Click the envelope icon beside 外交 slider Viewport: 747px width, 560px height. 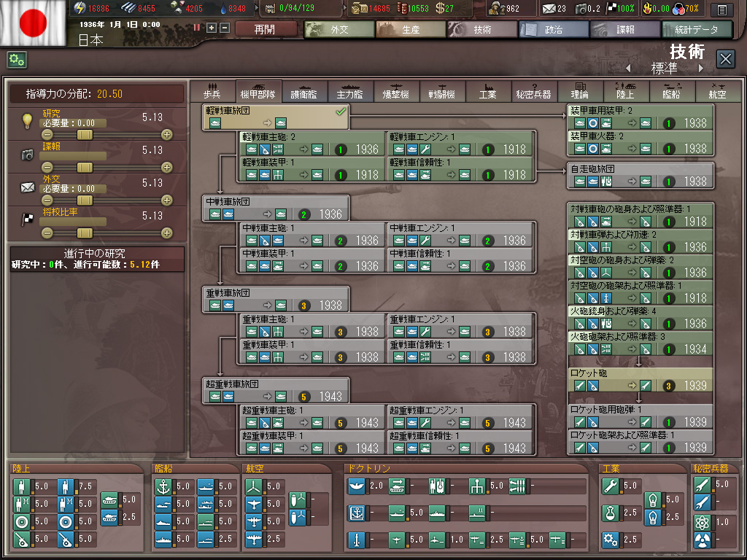coord(28,187)
